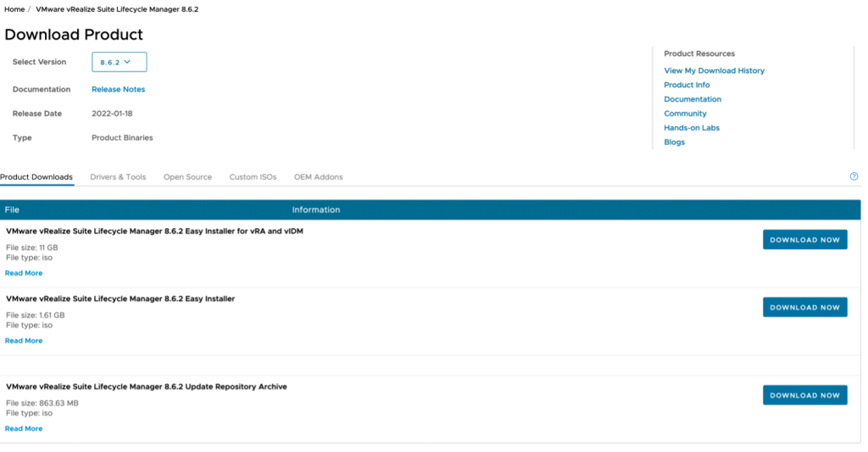Click VMware vRealize Suite Lifecycle Manager 8.6.2 breadcrumb

pyautogui.click(x=117, y=9)
